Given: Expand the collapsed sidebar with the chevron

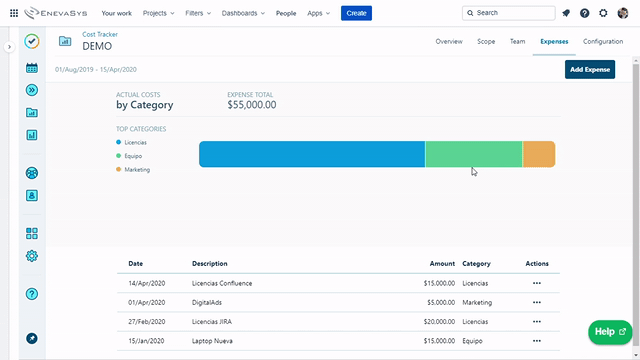Looking at the screenshot, I should [x=9, y=47].
